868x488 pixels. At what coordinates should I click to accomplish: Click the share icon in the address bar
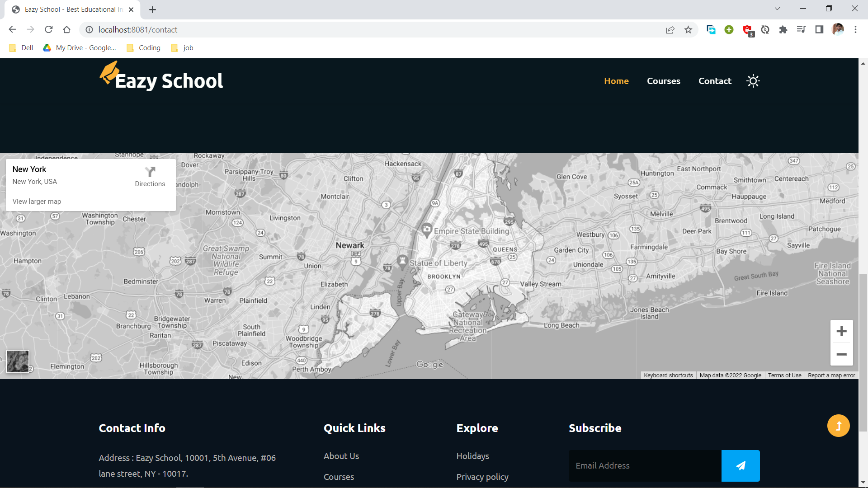670,30
